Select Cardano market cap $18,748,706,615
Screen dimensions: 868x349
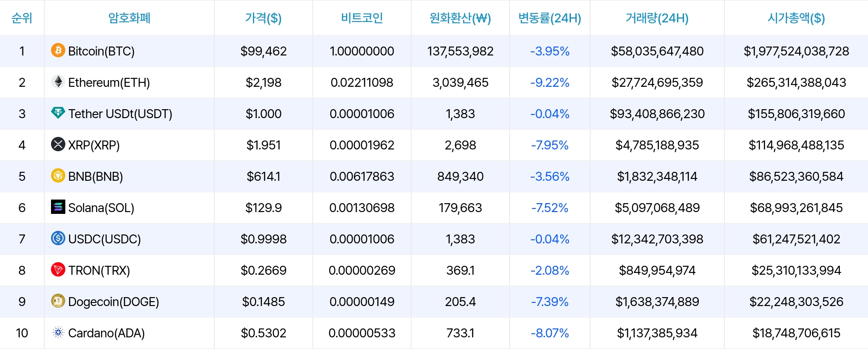[796, 333]
